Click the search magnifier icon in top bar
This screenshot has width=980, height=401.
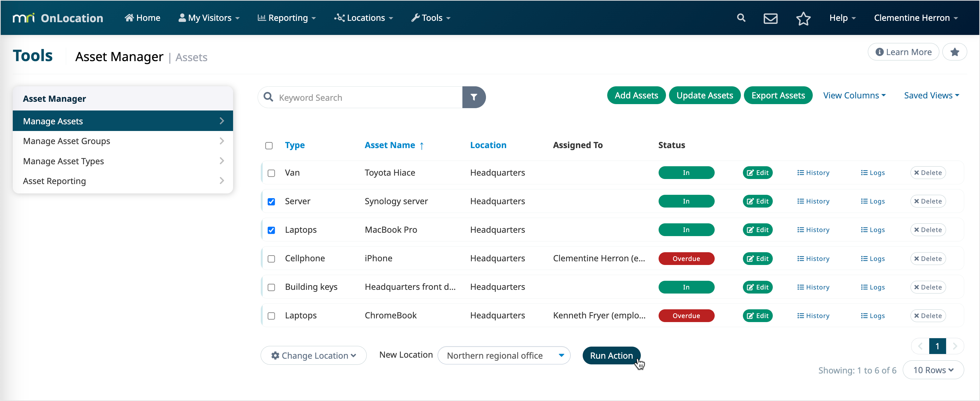coord(741,17)
